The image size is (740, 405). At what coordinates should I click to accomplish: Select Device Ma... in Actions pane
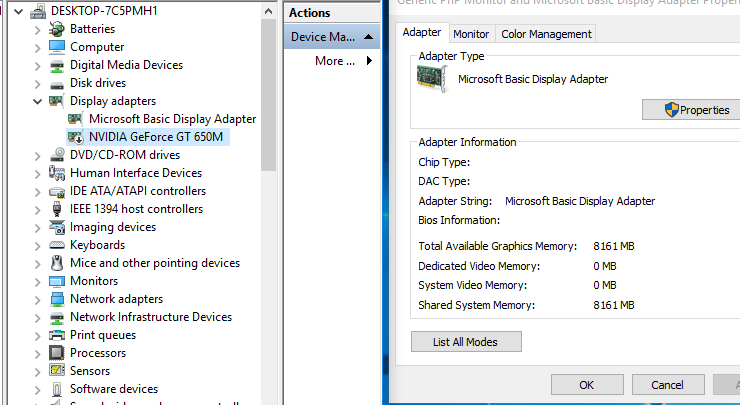332,37
